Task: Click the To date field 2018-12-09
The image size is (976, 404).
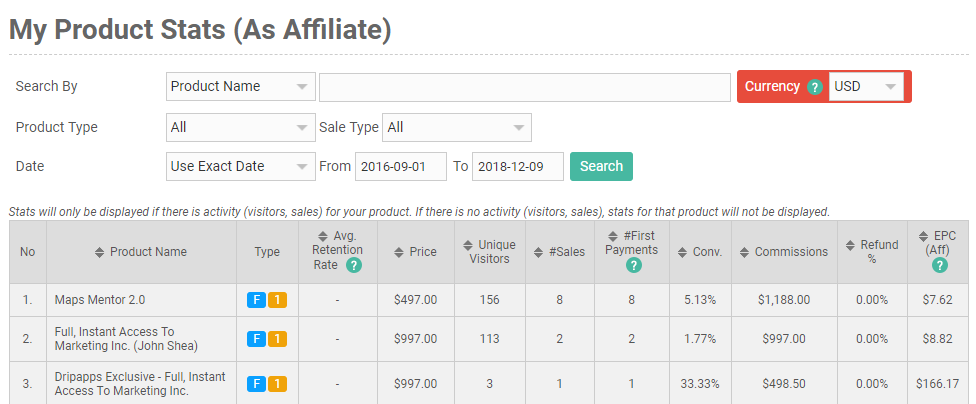Action: (x=518, y=166)
